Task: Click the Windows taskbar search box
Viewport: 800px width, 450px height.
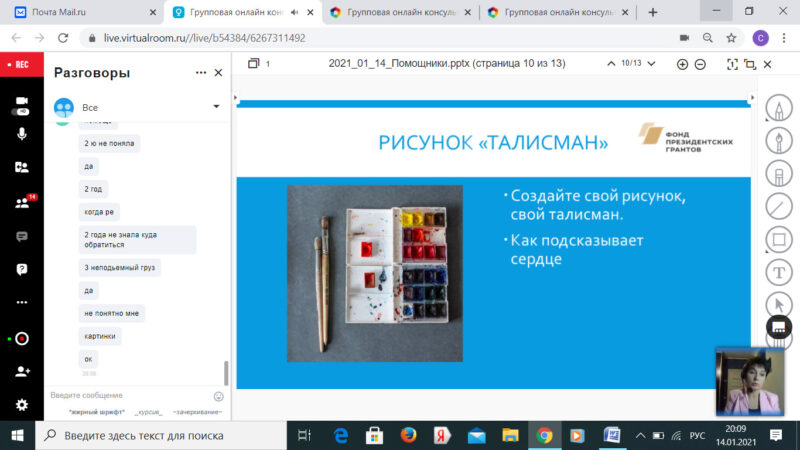Action: (161, 435)
